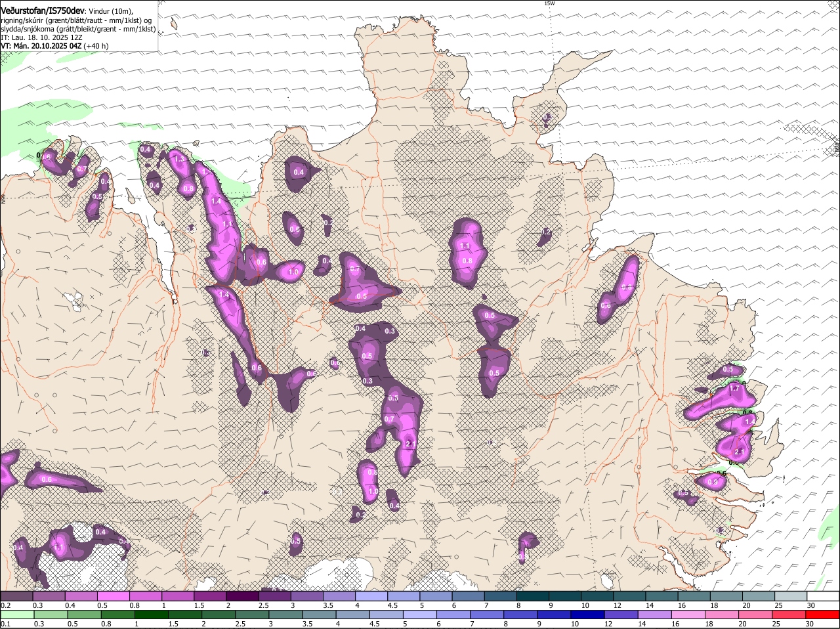Click the 'rigning/skúrir' legend description line
This screenshot has height=629, width=840.
(76, 20)
